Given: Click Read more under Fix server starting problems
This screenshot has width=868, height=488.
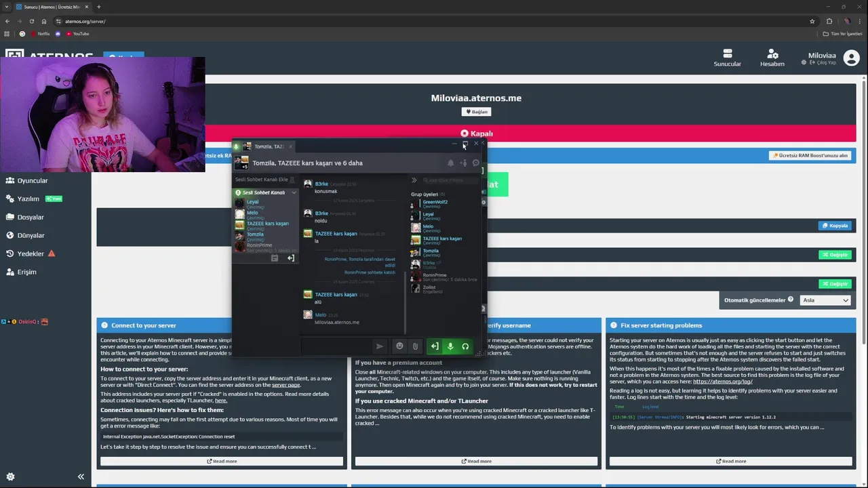Looking at the screenshot, I should click(x=731, y=462).
